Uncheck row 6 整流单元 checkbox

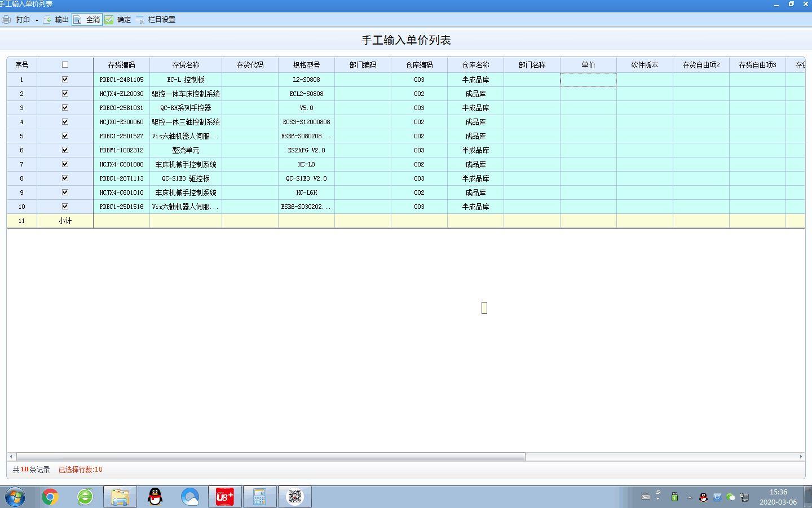[x=65, y=150]
